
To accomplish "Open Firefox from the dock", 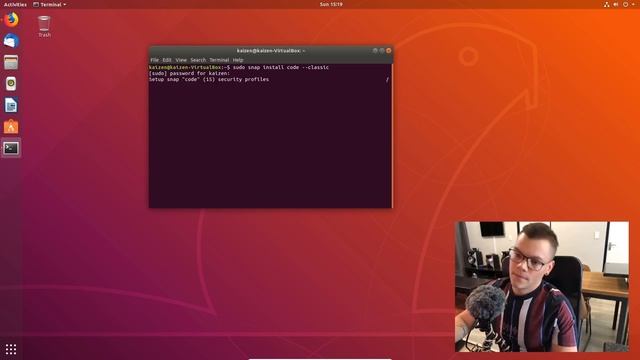I will point(11,20).
